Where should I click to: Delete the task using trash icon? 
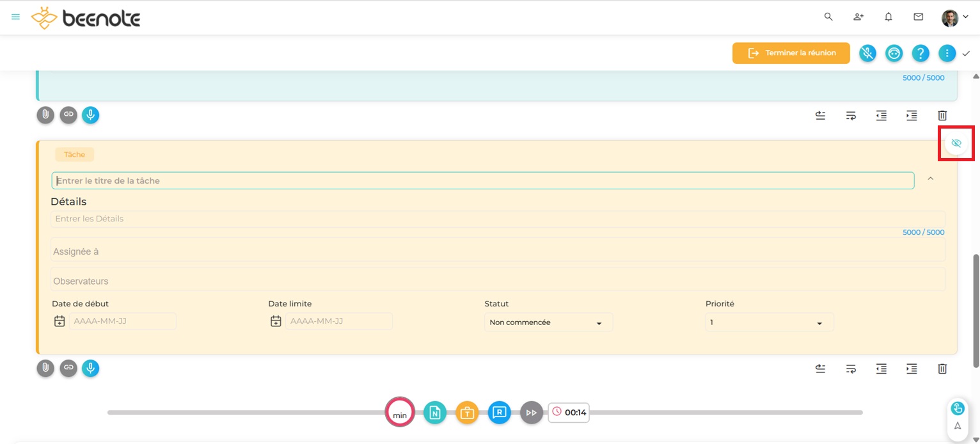click(942, 369)
